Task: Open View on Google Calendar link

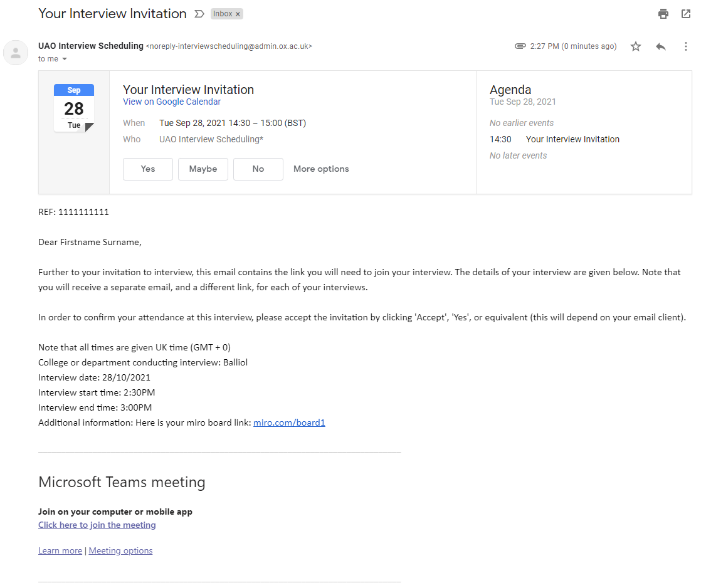Action: click(x=172, y=102)
